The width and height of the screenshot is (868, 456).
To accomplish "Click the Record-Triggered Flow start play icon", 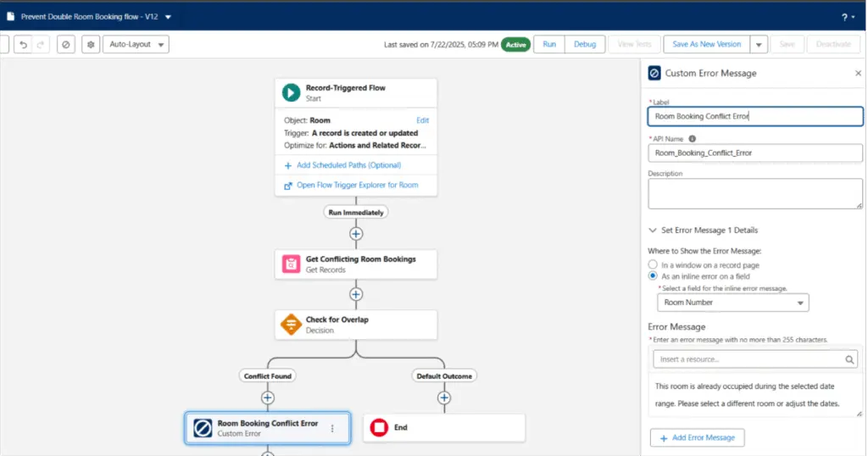I will pos(292,92).
